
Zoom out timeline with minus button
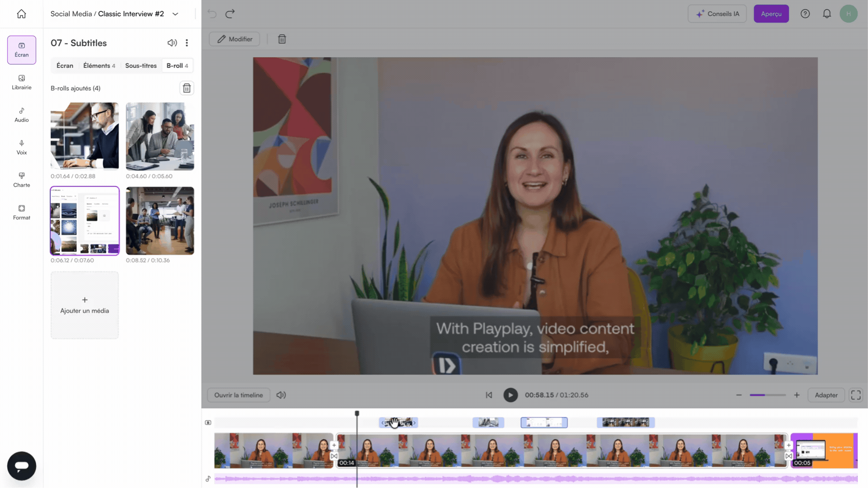tap(739, 395)
